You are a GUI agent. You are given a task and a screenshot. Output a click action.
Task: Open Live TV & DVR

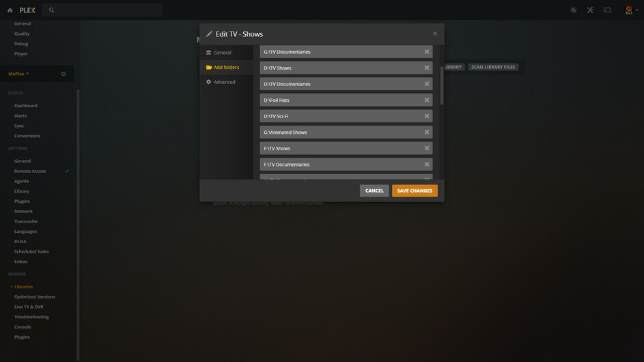pos(29,307)
